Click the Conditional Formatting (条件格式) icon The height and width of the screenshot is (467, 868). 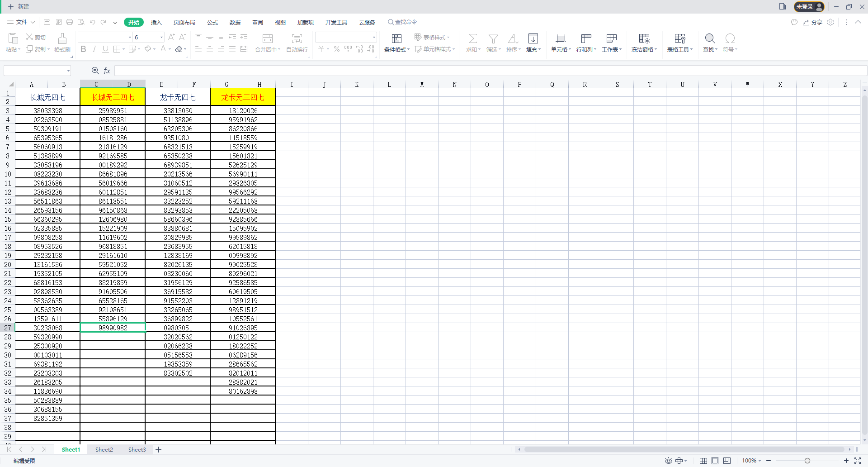click(396, 39)
